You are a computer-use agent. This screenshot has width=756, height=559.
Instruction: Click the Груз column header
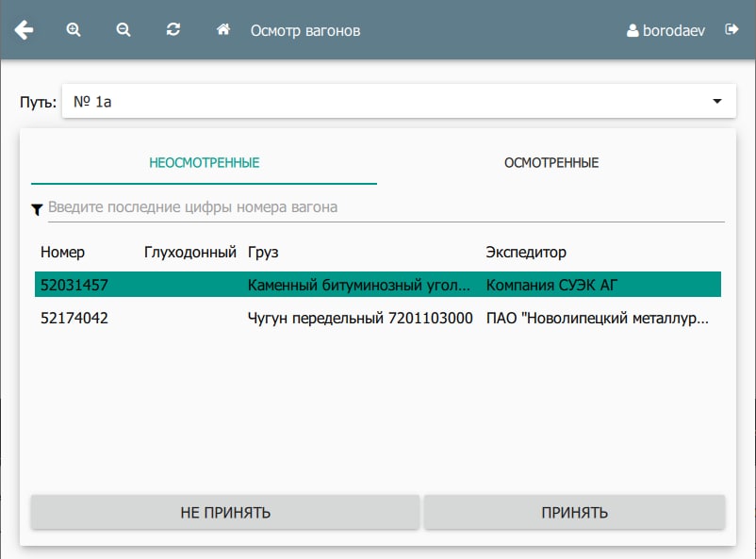point(263,253)
